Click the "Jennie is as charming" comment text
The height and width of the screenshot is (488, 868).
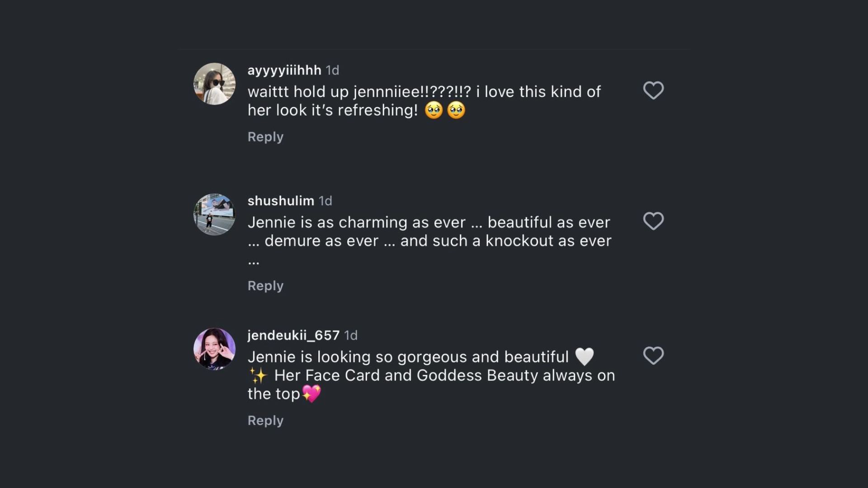(429, 232)
